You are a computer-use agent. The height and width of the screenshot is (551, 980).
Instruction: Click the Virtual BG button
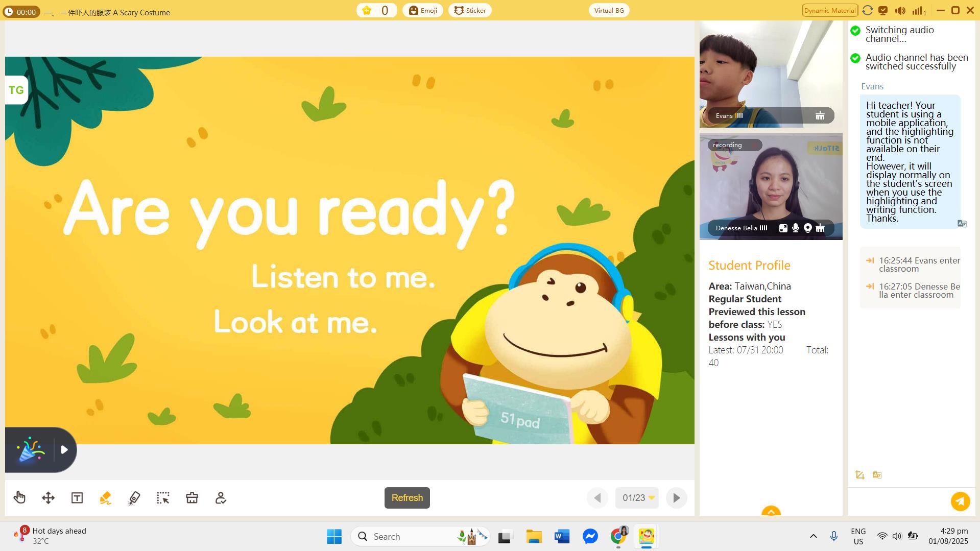pos(609,11)
